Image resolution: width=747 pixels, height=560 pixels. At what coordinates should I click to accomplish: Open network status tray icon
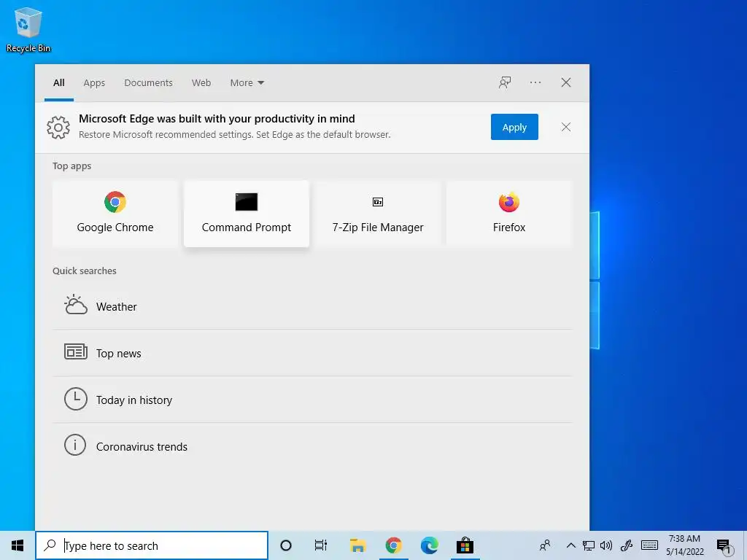point(589,545)
